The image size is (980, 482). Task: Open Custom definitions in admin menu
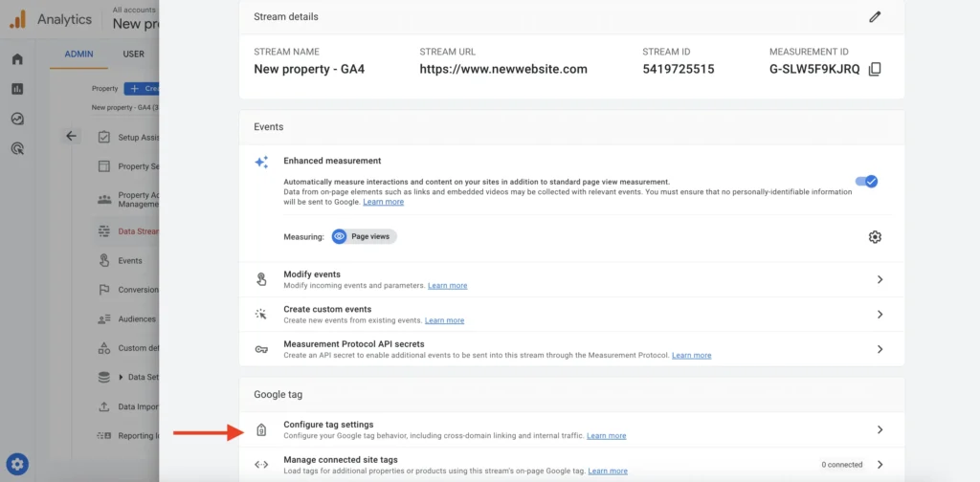point(139,348)
